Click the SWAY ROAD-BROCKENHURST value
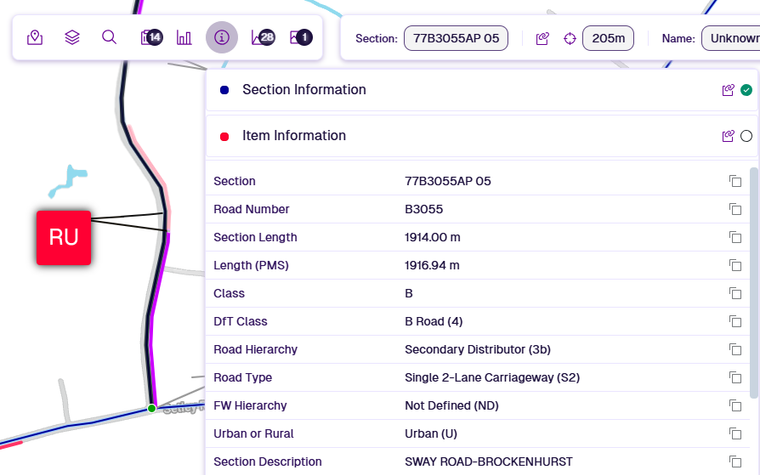This screenshot has width=760, height=475. click(489, 462)
